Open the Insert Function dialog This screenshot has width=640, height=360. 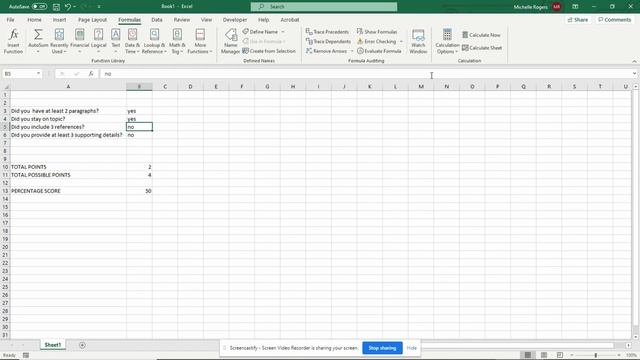pyautogui.click(x=13, y=41)
